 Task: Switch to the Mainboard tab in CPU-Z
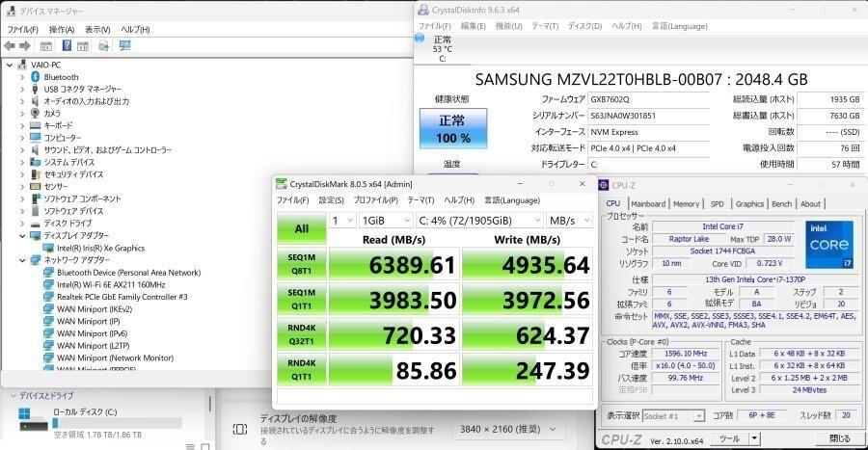point(648,204)
